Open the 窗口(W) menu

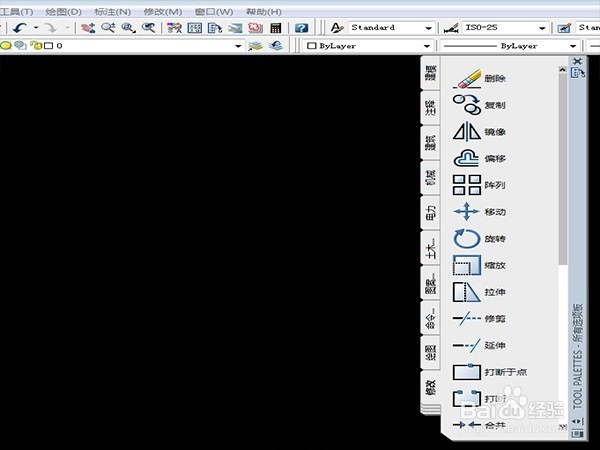point(214,12)
